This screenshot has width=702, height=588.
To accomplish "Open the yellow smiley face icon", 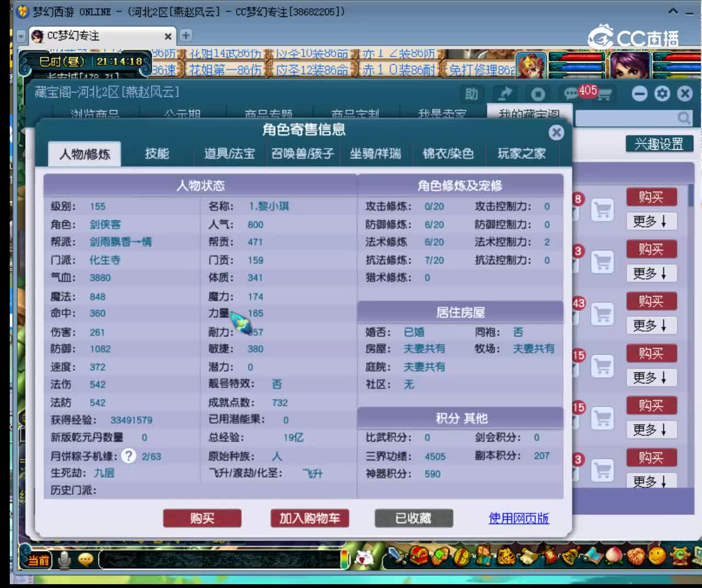I will (657, 556).
